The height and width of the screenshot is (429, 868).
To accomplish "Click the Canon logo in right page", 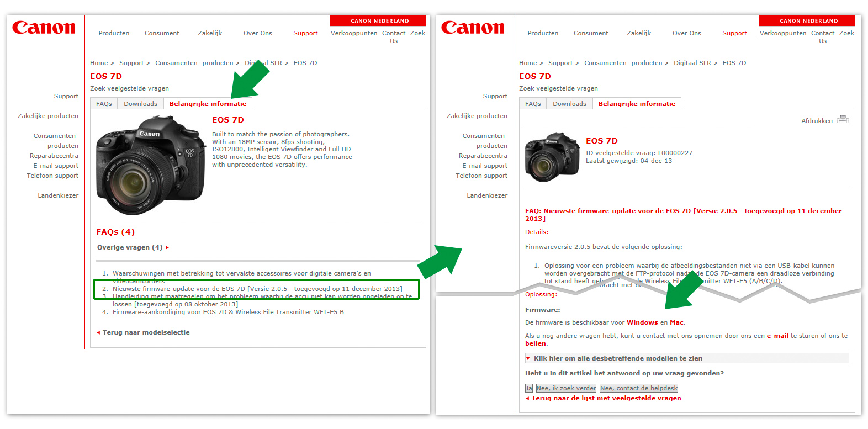I will tap(473, 28).
